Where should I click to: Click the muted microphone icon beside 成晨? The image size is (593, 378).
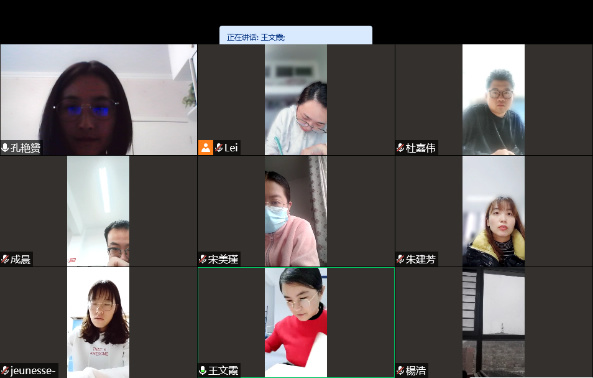5,259
